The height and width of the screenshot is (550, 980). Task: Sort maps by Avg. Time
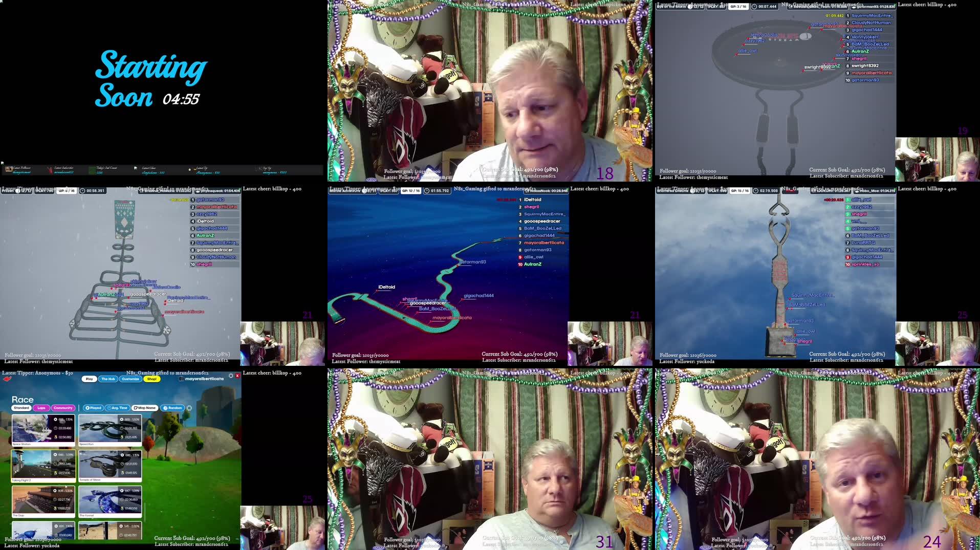(118, 408)
